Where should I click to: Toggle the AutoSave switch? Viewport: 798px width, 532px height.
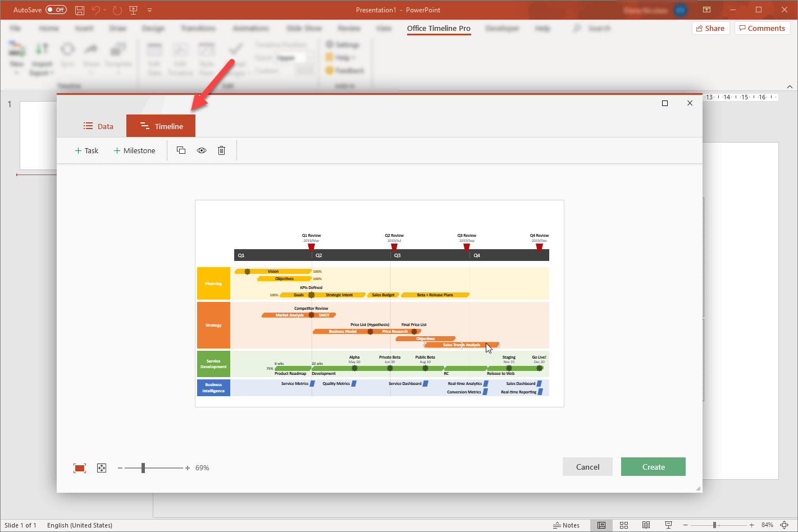point(56,10)
